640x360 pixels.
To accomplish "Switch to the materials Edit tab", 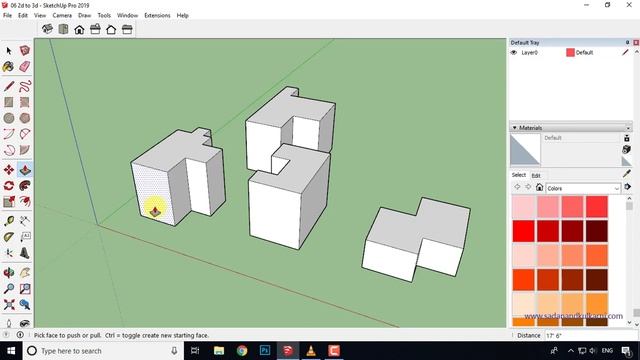I will click(x=536, y=176).
